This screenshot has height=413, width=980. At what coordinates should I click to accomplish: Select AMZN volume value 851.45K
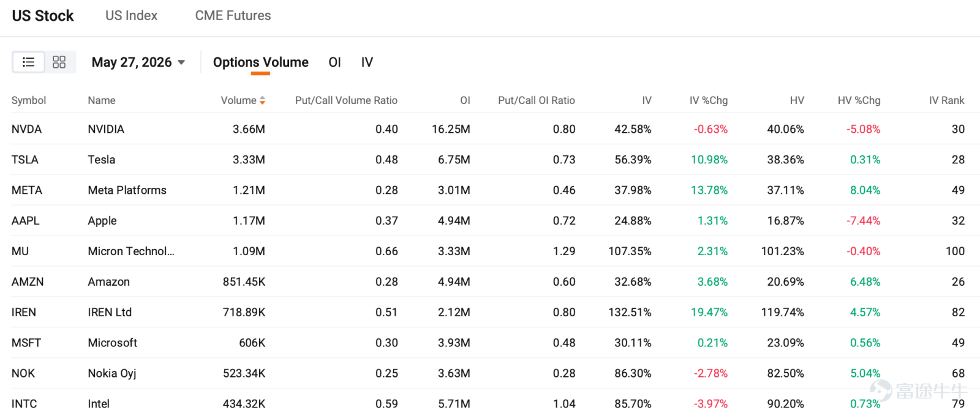pyautogui.click(x=244, y=282)
